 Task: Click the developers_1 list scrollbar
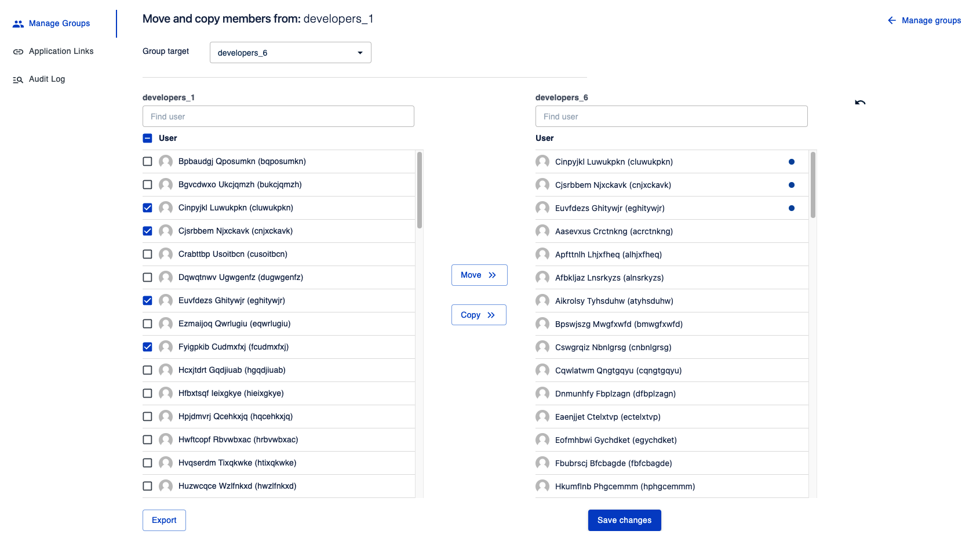[x=419, y=191]
